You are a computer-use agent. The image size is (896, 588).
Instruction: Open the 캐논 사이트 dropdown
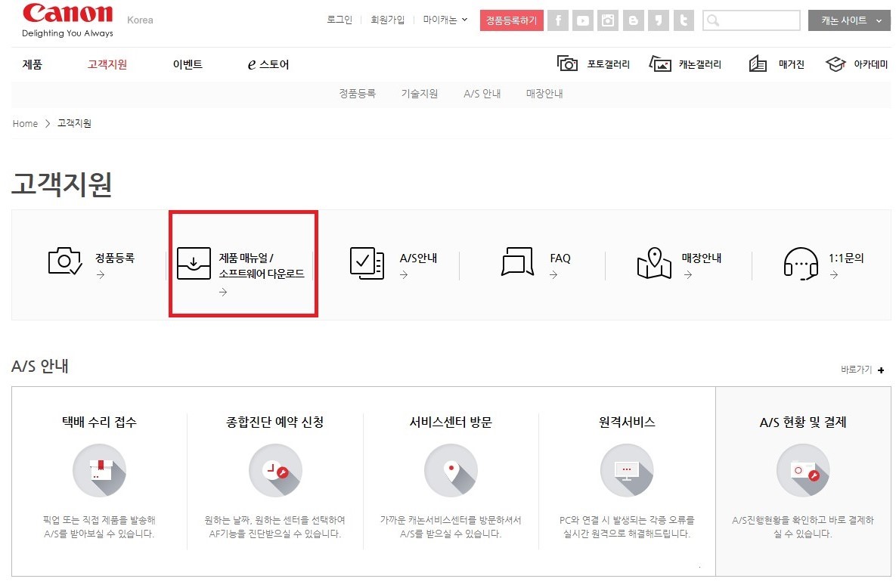(x=849, y=20)
